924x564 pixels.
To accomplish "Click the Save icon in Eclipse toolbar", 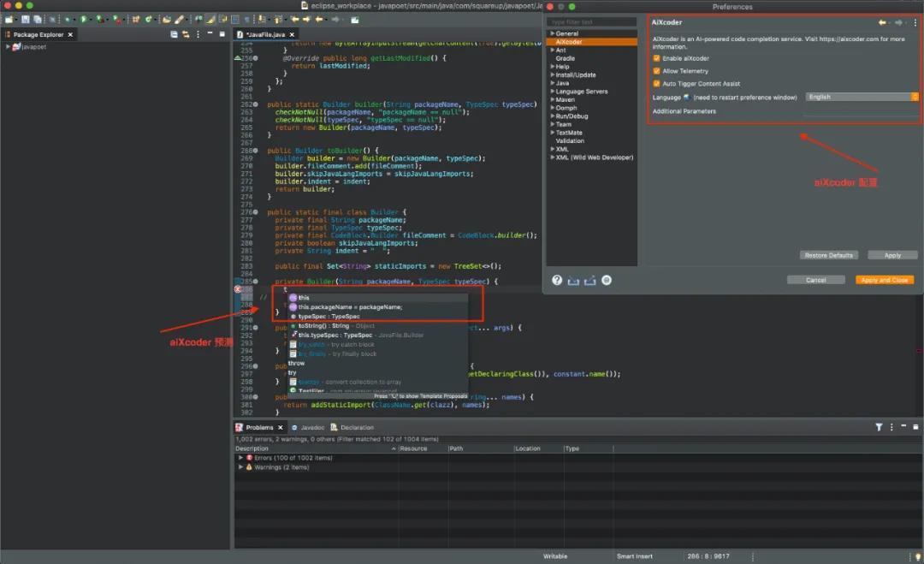I will (x=26, y=20).
